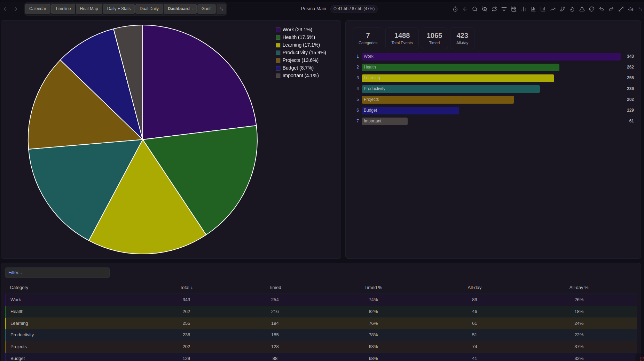644x361 pixels.
Task: Open the timer stopwatch tool
Action: 455,9
